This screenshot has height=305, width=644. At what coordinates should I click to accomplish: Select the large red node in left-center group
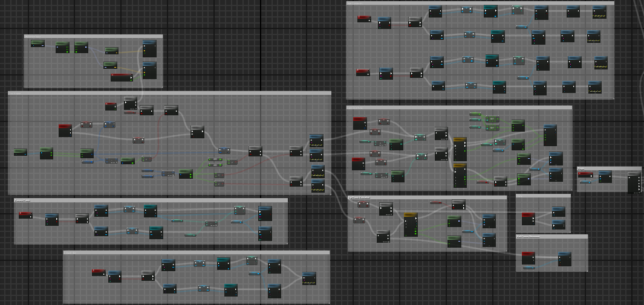click(x=65, y=130)
